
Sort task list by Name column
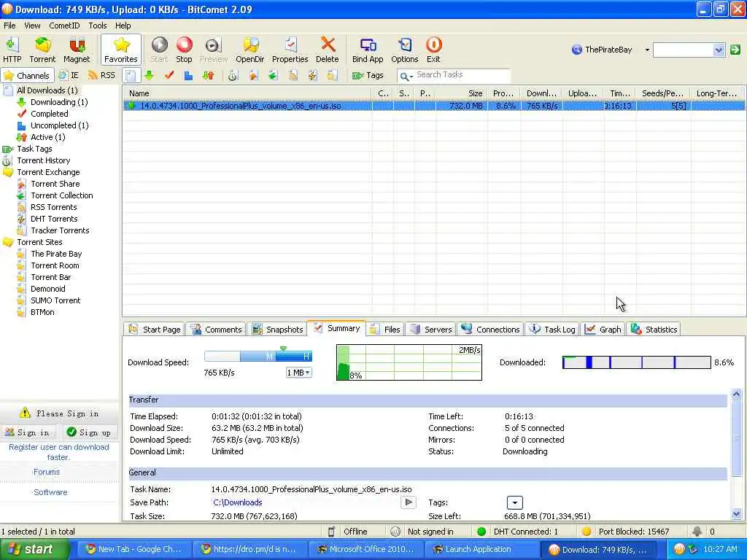[248, 93]
